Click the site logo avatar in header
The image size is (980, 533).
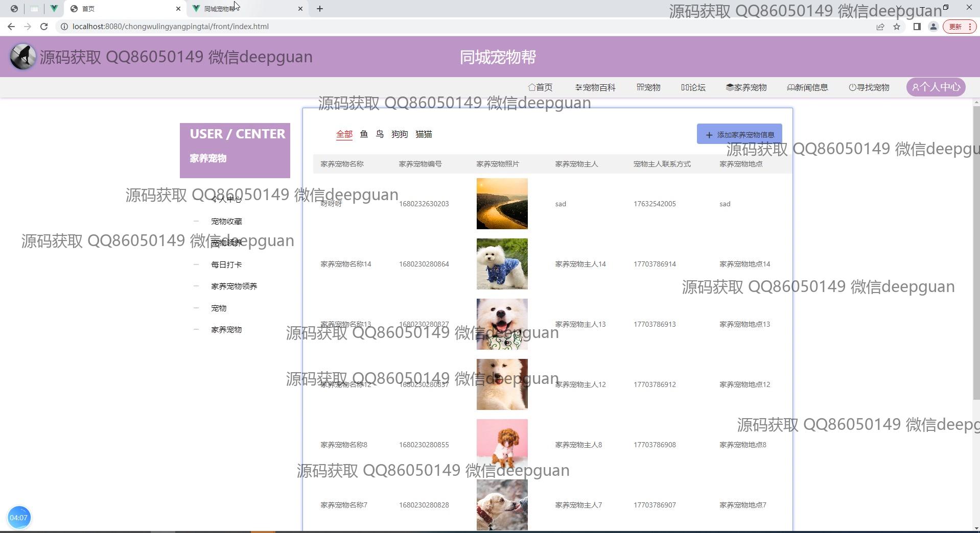tap(23, 57)
